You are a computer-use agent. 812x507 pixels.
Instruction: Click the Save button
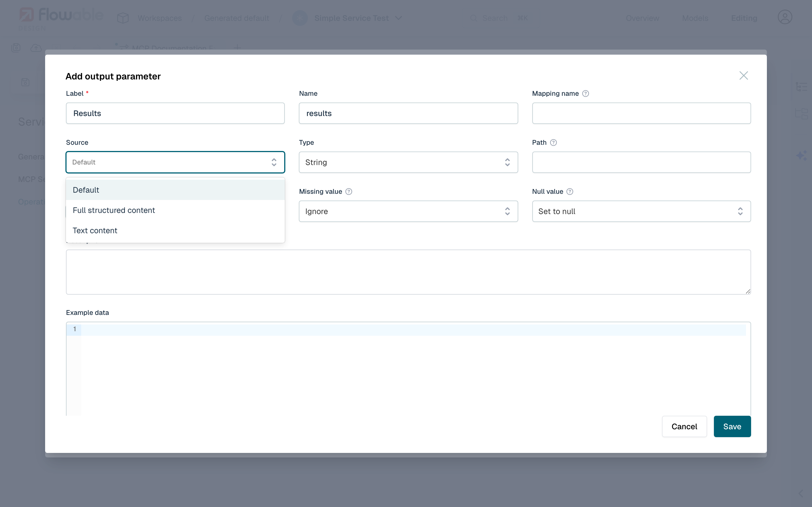pos(732,426)
